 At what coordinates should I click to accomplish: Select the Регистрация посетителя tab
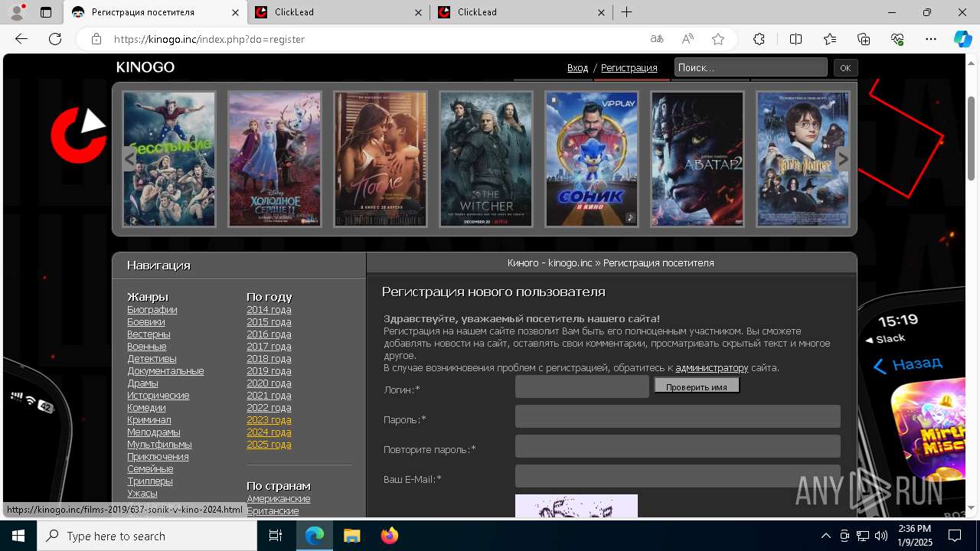click(x=155, y=12)
